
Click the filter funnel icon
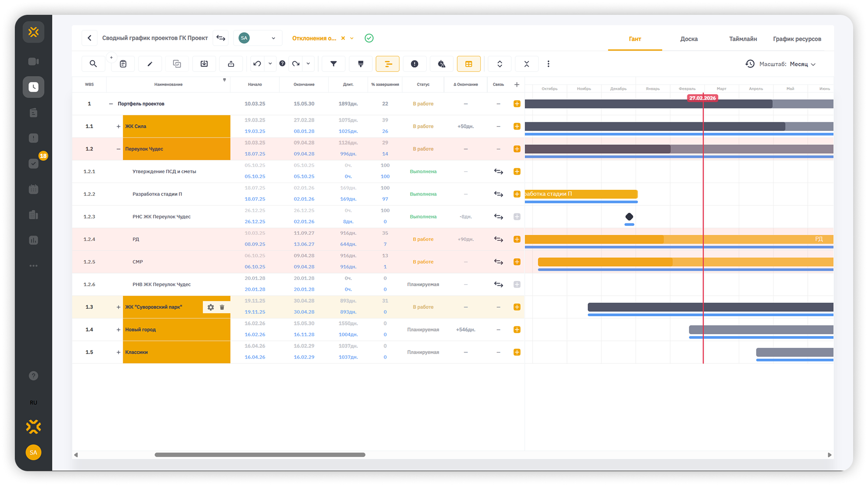point(334,64)
